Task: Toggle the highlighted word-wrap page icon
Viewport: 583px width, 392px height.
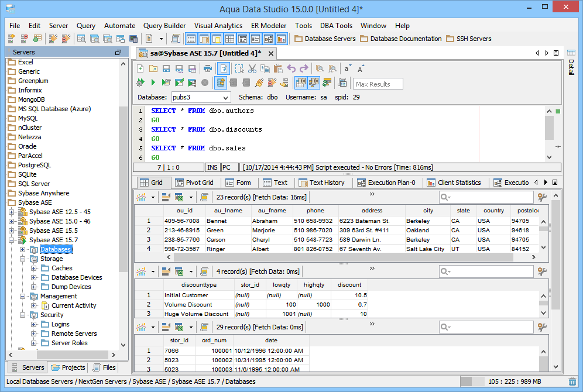Action: coord(224,68)
